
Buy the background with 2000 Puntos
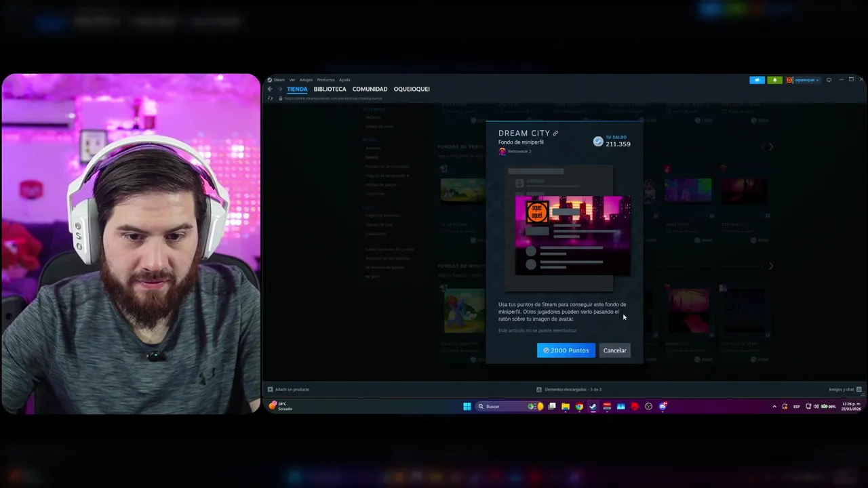566,350
